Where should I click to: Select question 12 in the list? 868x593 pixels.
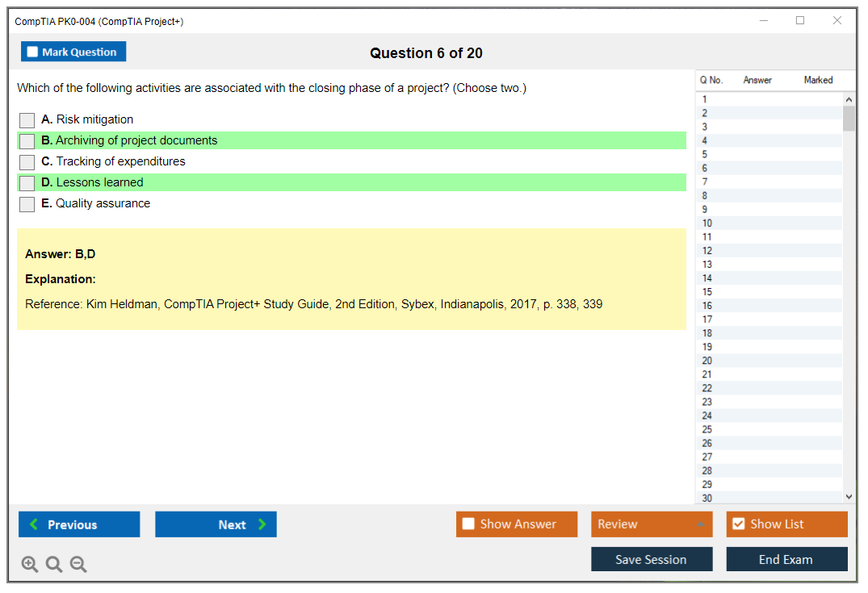pyautogui.click(x=707, y=251)
